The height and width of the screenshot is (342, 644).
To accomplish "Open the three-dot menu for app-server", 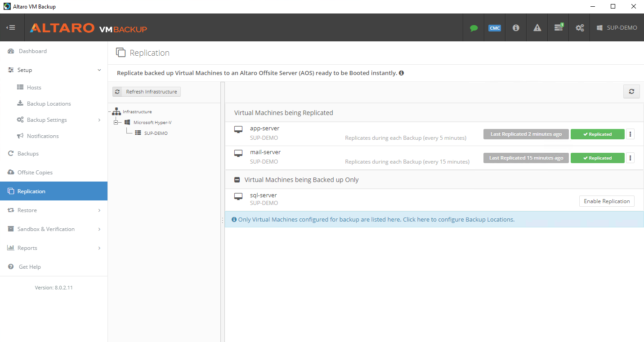I will point(630,134).
